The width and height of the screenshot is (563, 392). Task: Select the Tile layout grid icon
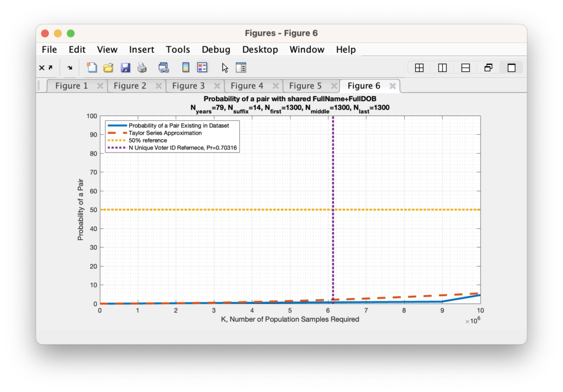[x=419, y=68]
